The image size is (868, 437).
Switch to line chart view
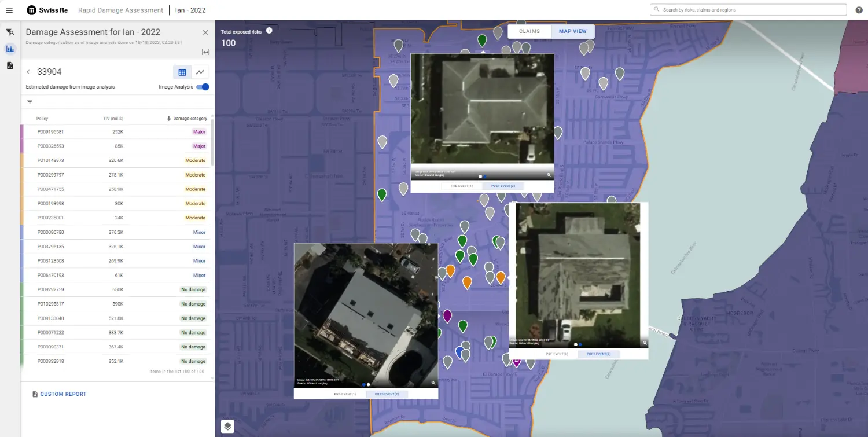(x=200, y=72)
